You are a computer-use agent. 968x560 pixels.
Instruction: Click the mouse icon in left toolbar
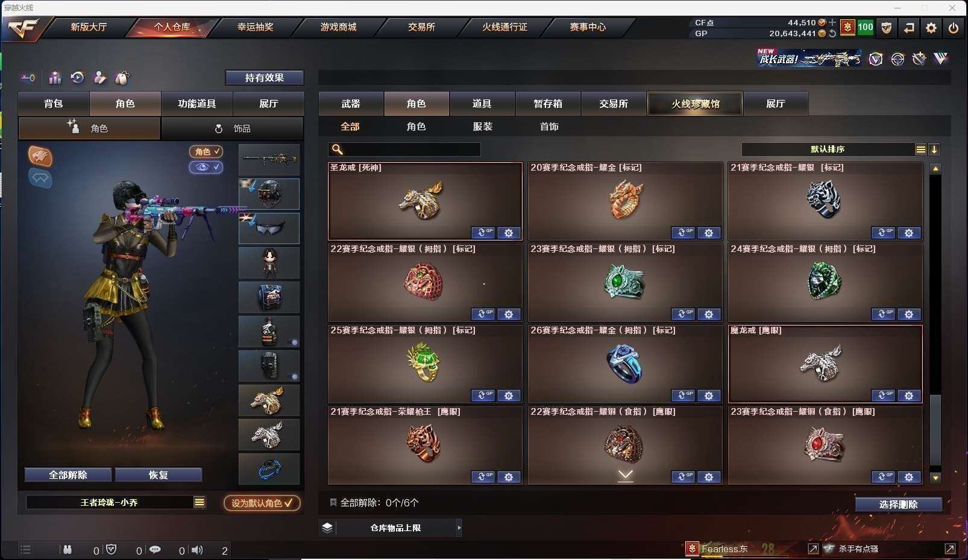coord(122,78)
